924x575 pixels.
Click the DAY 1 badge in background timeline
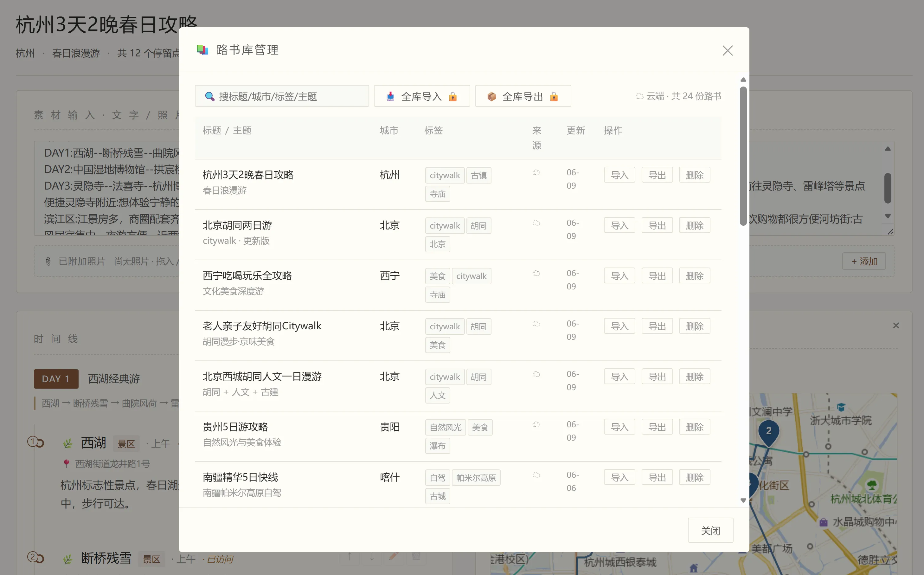pyautogui.click(x=56, y=379)
